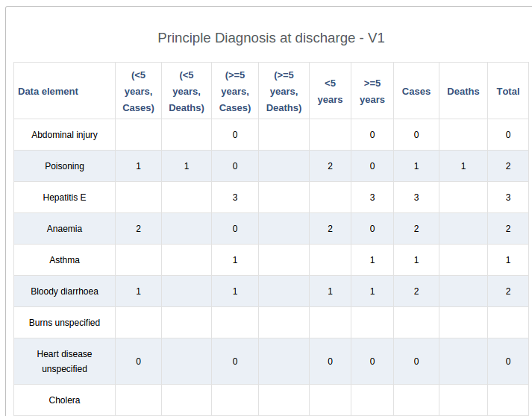Click the "Total" column header
This screenshot has width=532, height=416.
(508, 92)
